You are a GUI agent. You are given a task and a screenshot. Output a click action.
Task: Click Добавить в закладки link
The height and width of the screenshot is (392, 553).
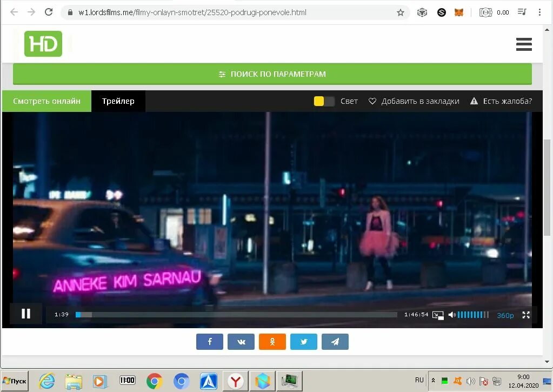pos(414,101)
